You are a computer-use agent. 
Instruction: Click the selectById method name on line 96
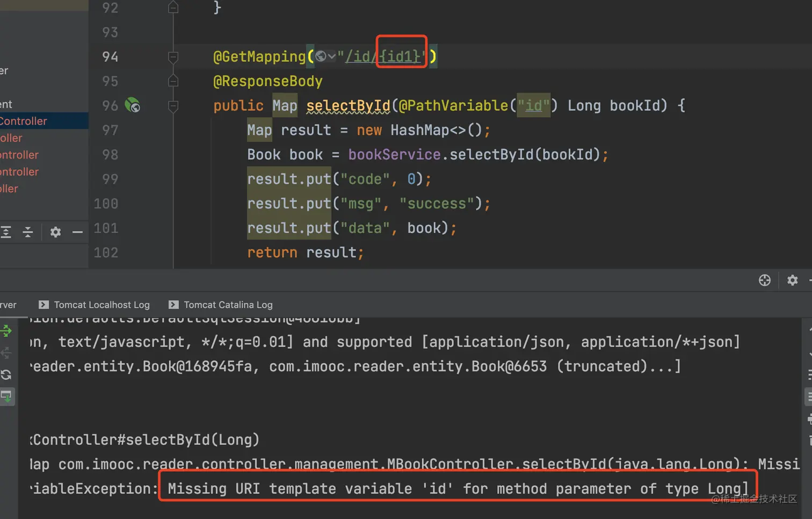348,105
